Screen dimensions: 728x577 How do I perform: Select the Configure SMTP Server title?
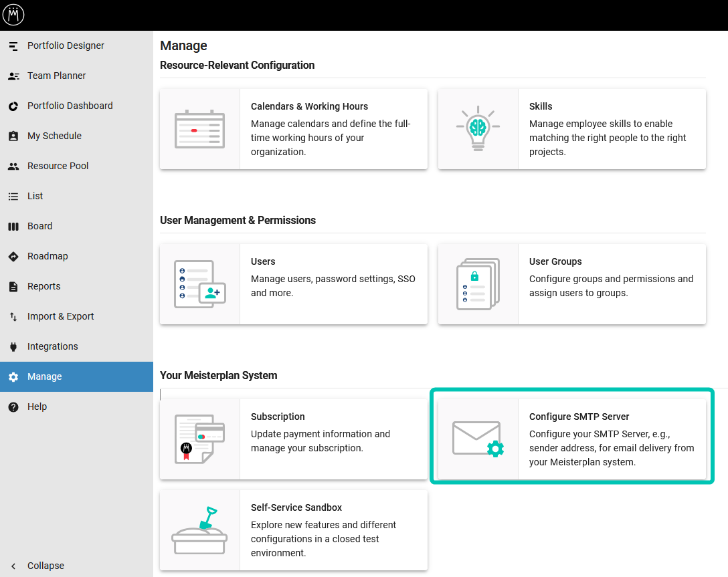pos(579,417)
